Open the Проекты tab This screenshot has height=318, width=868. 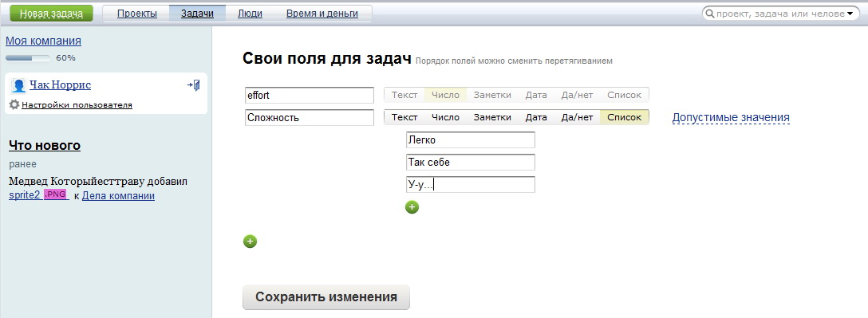tap(136, 14)
